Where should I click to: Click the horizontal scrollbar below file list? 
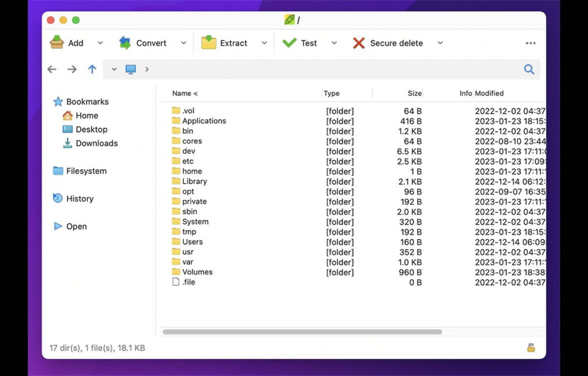point(302,332)
